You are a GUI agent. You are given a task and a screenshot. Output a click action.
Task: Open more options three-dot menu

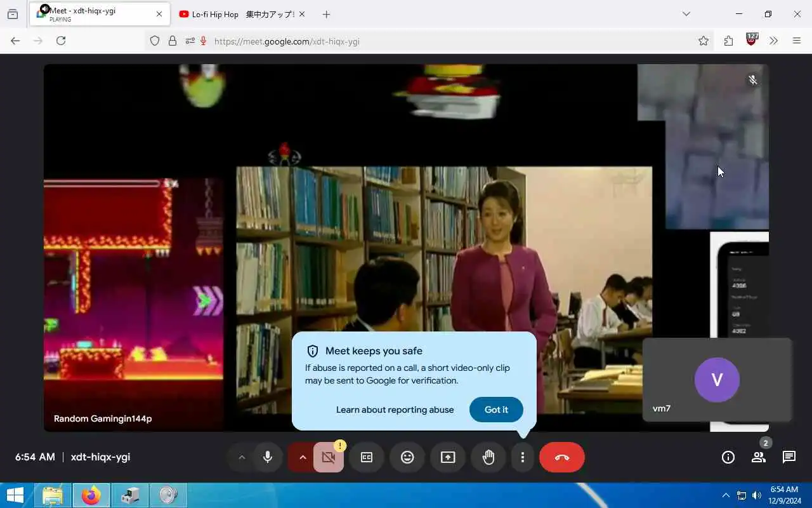522,457
